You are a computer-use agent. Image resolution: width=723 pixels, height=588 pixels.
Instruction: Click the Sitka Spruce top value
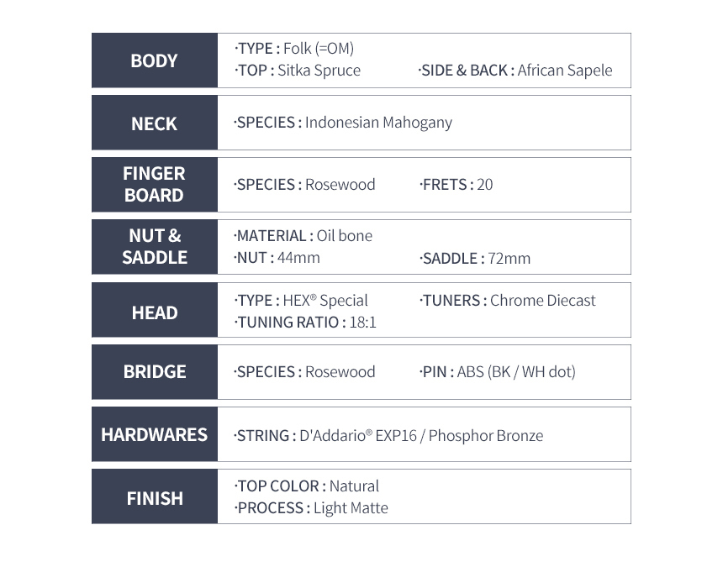[x=319, y=71]
